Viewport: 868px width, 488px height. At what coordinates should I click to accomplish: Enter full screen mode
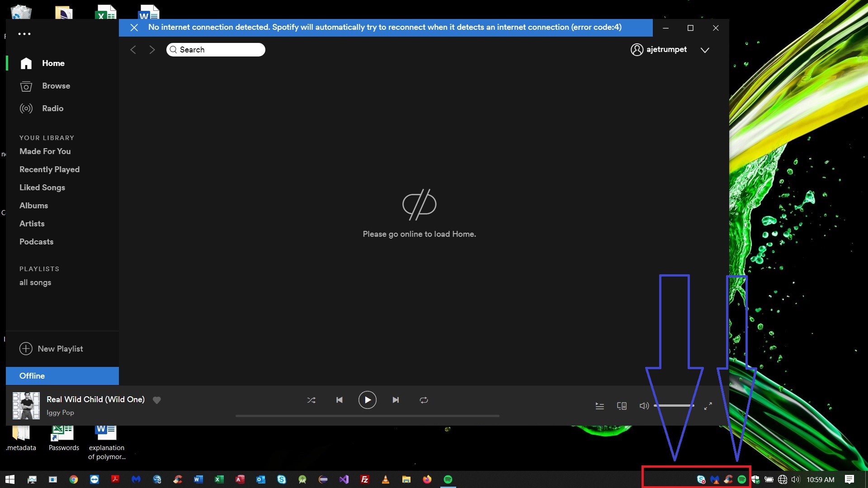coord(708,406)
